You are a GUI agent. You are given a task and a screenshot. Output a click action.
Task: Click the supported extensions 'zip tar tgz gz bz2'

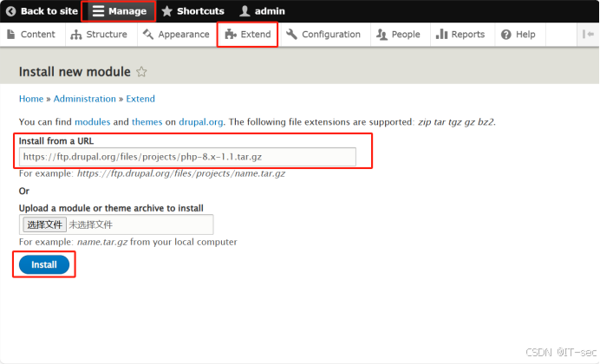[x=456, y=122]
